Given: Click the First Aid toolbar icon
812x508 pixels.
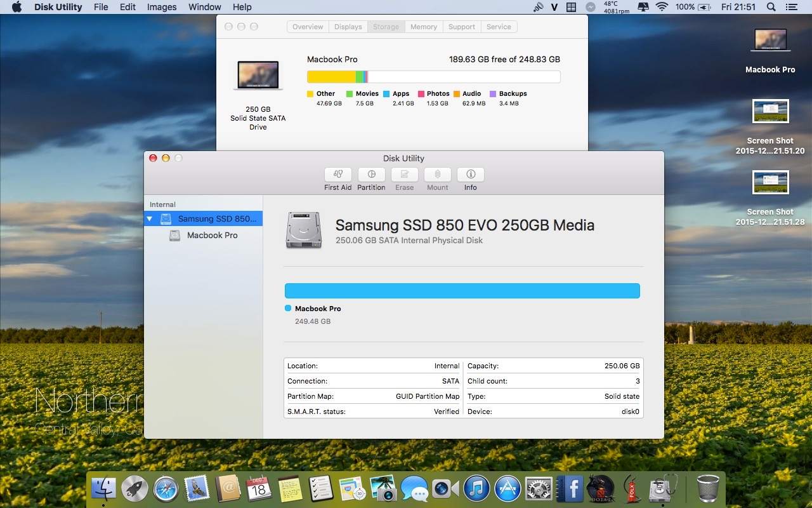Looking at the screenshot, I should [x=337, y=175].
